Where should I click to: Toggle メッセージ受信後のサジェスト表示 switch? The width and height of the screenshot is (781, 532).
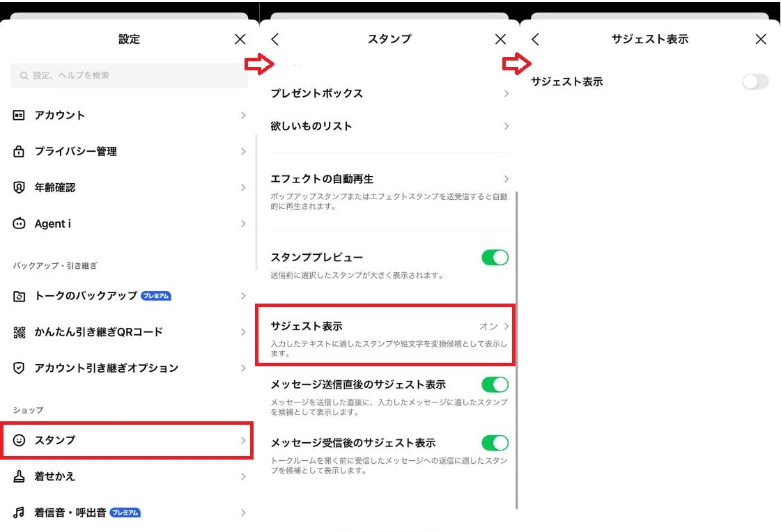[x=495, y=443]
